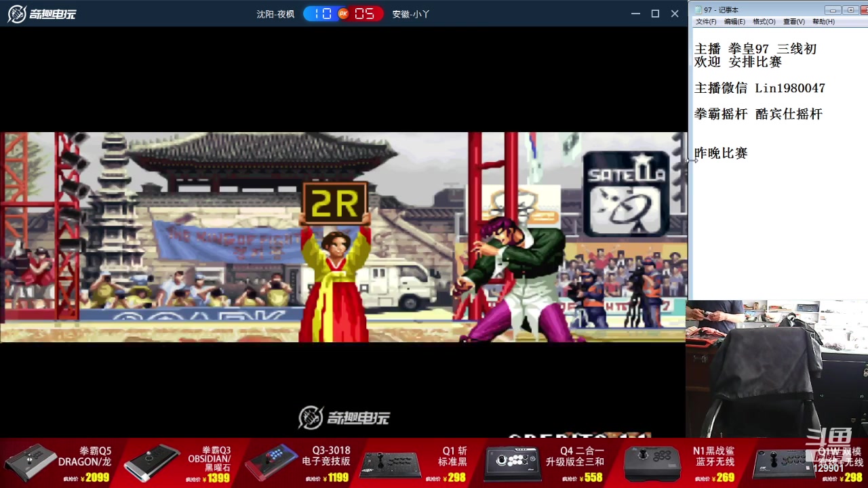
Task: Click the line 主播微信 Lin1980047 in Notepad
Action: coord(759,88)
